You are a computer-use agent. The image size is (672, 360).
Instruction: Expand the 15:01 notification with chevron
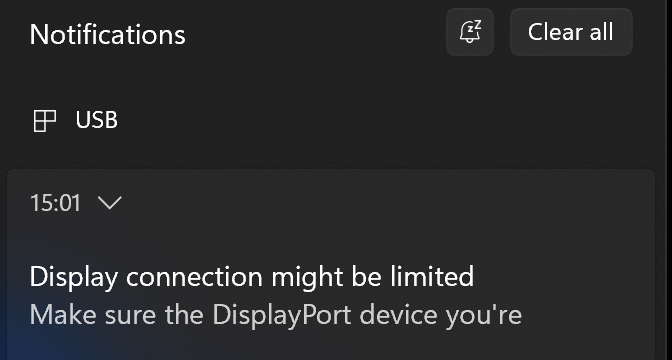click(x=110, y=202)
